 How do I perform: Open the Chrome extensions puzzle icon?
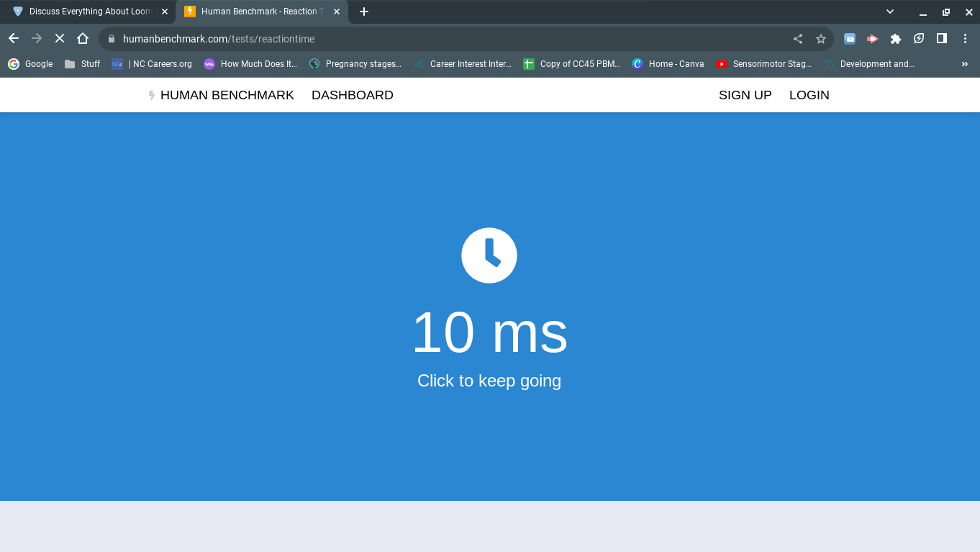pos(895,39)
